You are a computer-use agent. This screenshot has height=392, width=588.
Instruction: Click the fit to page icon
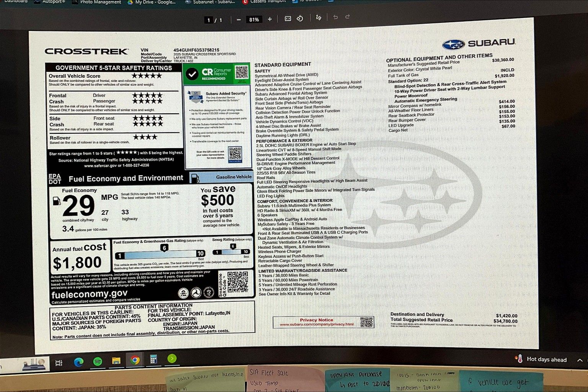click(288, 19)
